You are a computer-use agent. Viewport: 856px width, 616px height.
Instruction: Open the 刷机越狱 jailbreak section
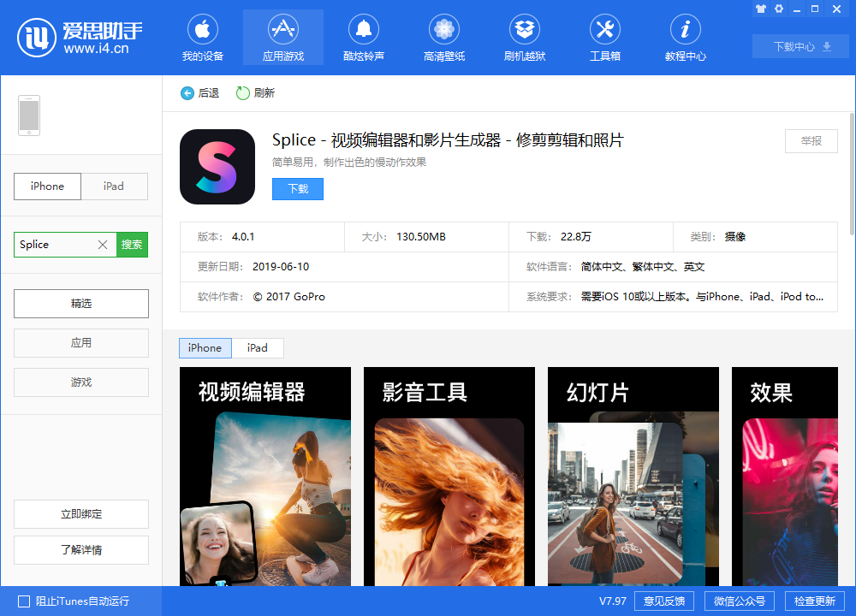[x=524, y=38]
